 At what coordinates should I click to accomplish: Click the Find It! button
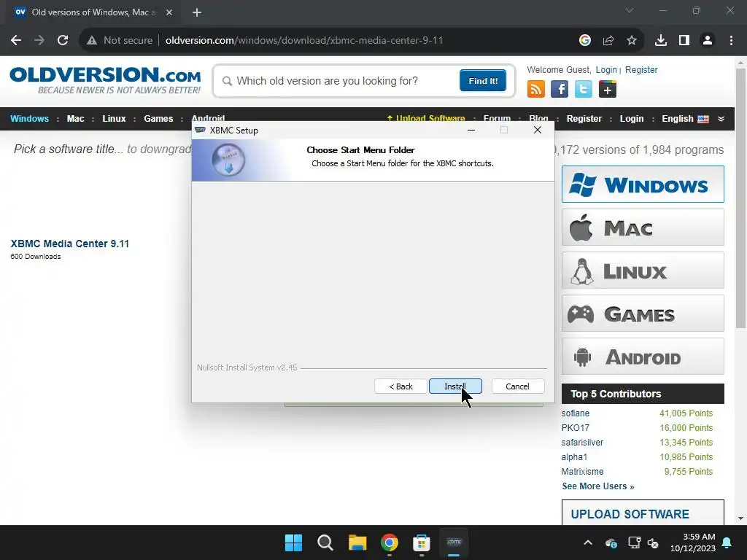tap(483, 80)
